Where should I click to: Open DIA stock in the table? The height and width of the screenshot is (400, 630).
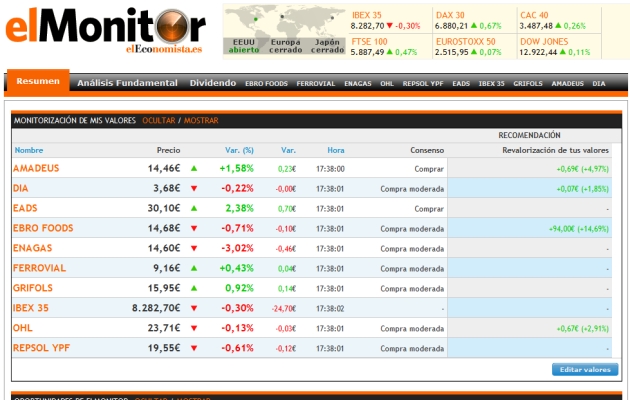point(20,188)
